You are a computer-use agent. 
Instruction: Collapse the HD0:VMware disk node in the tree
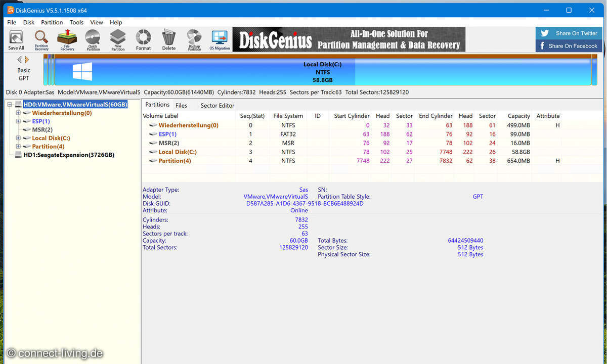pyautogui.click(x=10, y=105)
